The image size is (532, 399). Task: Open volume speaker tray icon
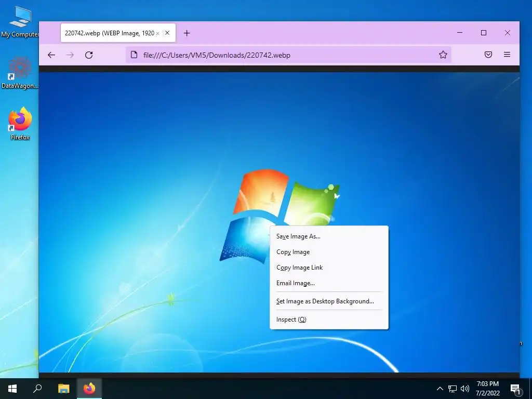(465, 389)
